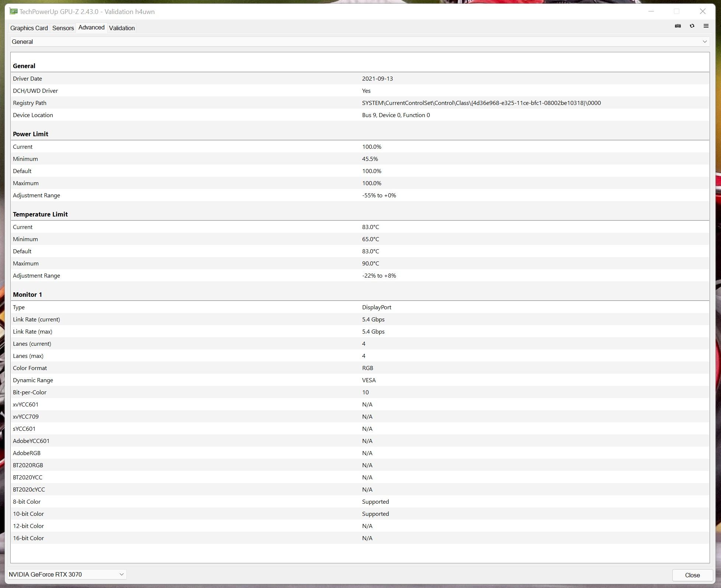Expand the General category dropdown
Screen dimensions: 721x588
(x=360, y=42)
